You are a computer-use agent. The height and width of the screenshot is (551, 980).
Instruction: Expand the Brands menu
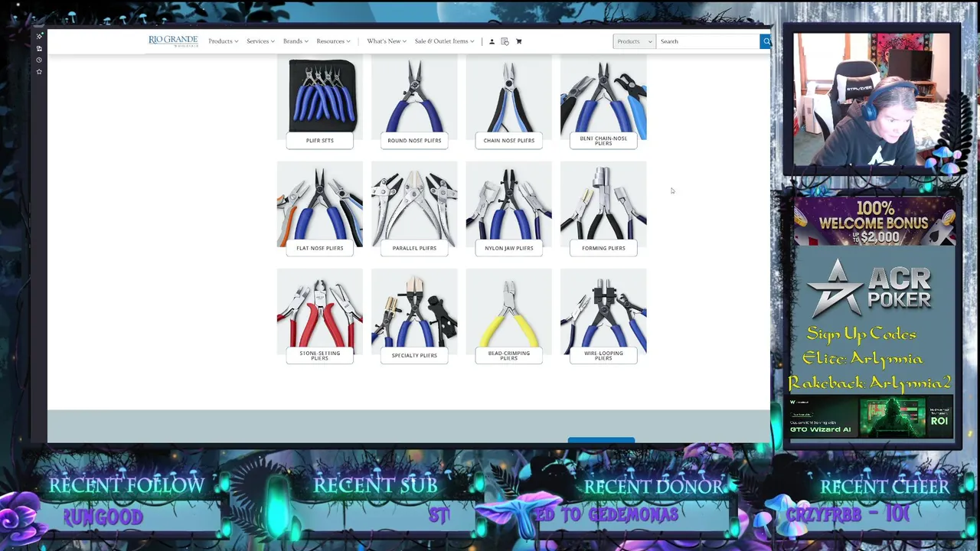296,41
